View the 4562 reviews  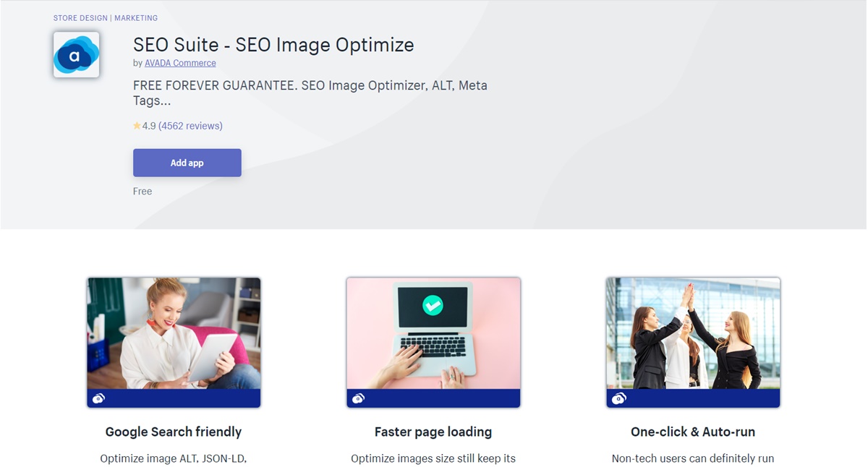tap(190, 126)
